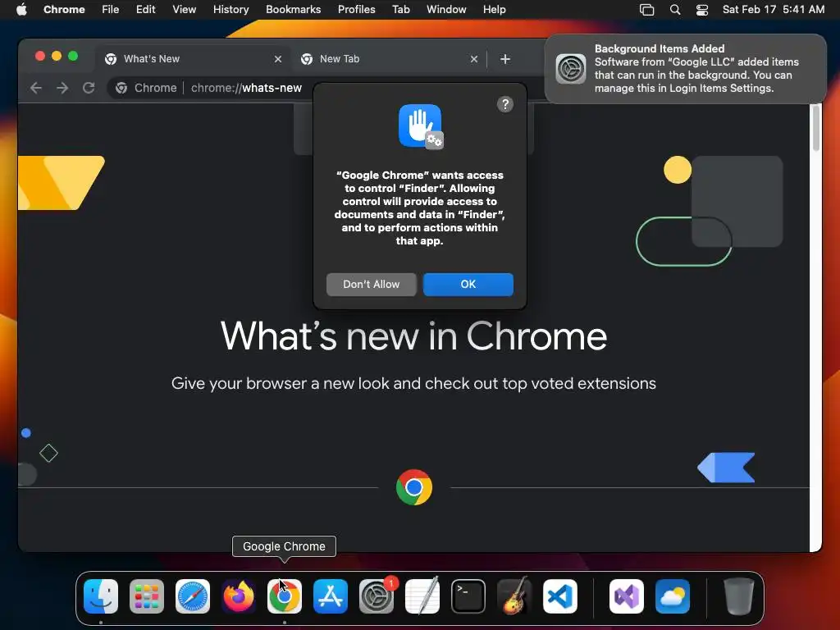Reload the page with the refresh icon

(x=89, y=88)
